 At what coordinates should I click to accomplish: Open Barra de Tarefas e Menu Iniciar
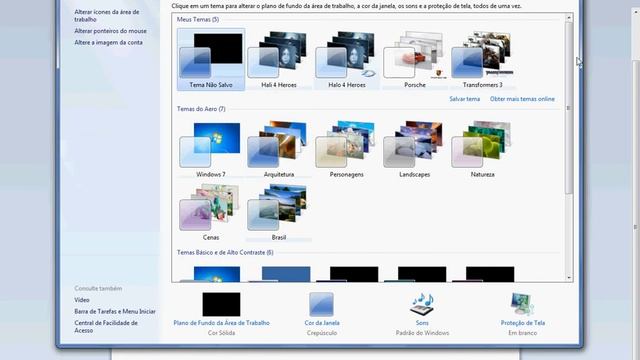115,311
